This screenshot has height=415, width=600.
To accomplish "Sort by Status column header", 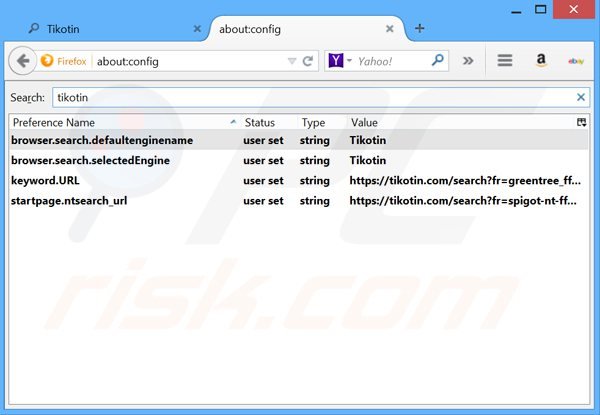I will pos(269,122).
